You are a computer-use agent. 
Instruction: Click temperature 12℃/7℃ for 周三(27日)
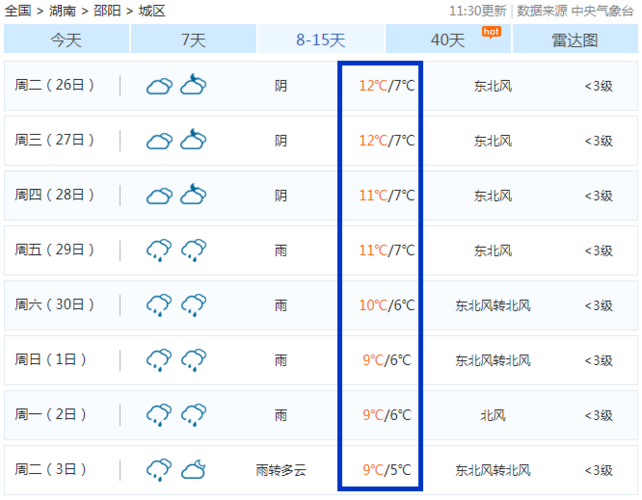pyautogui.click(x=387, y=140)
